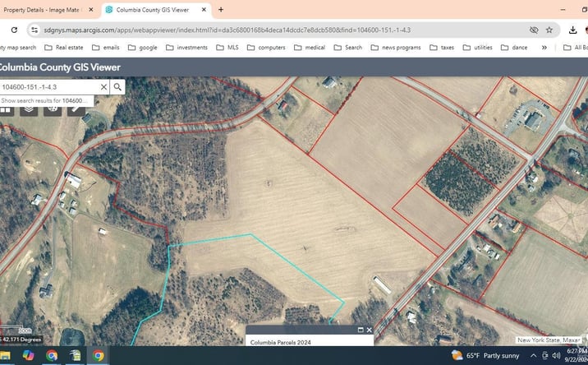Click the browser address bar URL
The width and height of the screenshot is (588, 365).
pos(227,30)
